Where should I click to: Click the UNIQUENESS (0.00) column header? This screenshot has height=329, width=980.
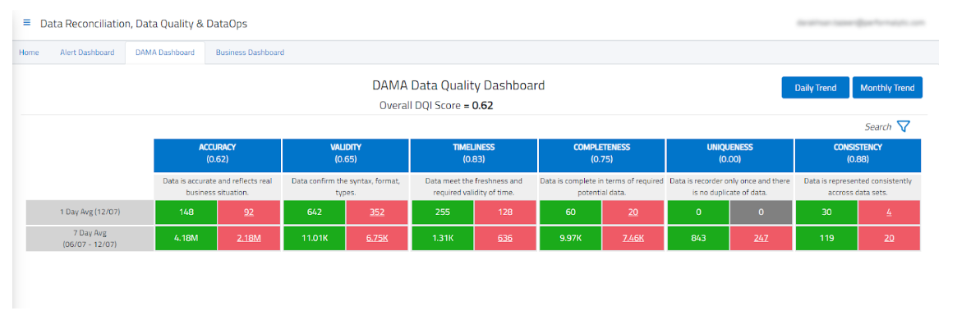click(729, 153)
